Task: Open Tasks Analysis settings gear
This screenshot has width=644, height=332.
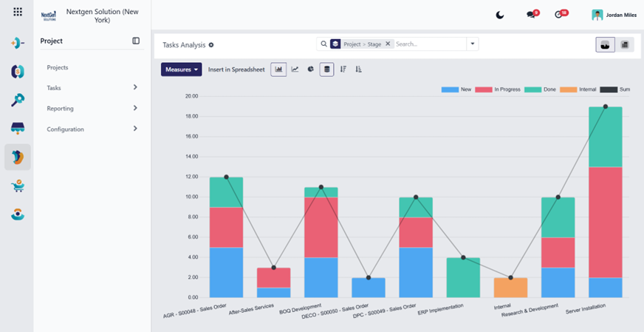Action: tap(211, 45)
